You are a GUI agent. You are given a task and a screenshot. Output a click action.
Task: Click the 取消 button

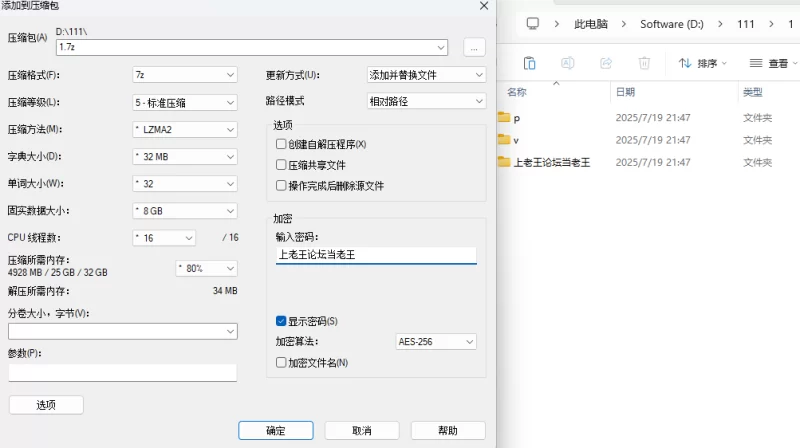click(362, 431)
